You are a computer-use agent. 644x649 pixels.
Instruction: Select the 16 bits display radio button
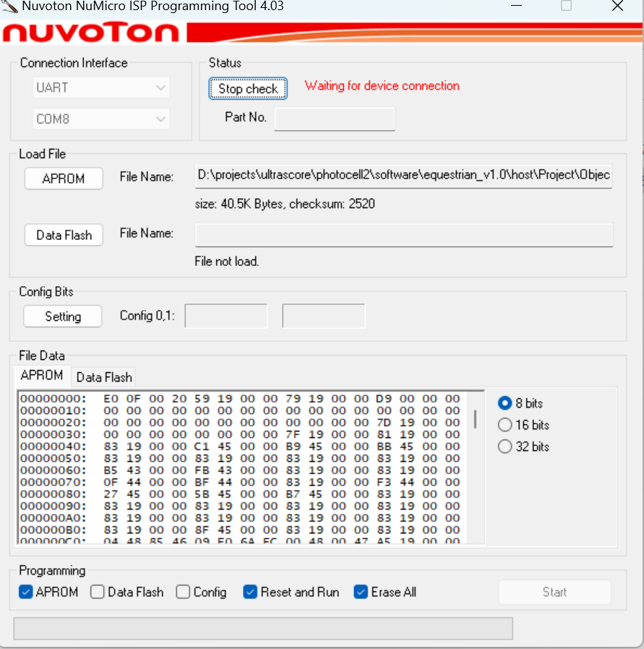[505, 425]
